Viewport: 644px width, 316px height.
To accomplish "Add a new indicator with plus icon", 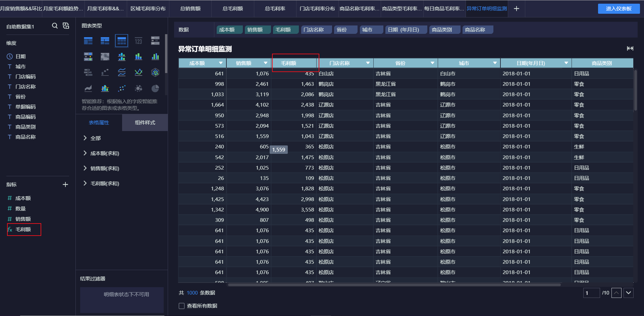I will (x=65, y=185).
